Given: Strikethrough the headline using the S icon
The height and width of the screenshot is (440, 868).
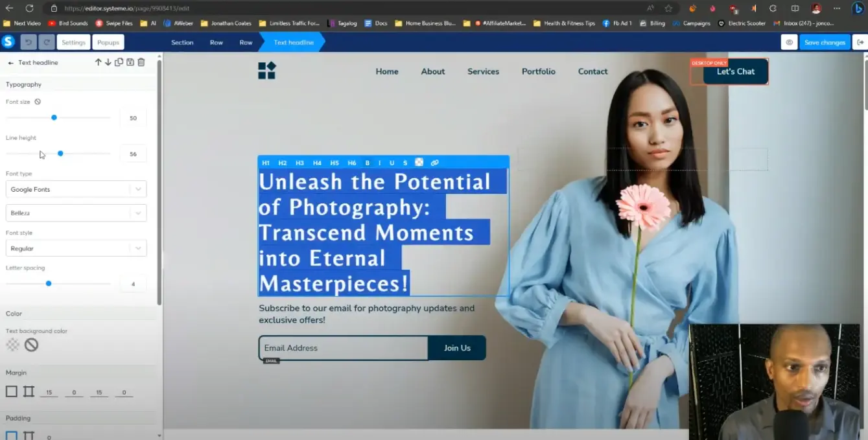Looking at the screenshot, I should coord(405,163).
